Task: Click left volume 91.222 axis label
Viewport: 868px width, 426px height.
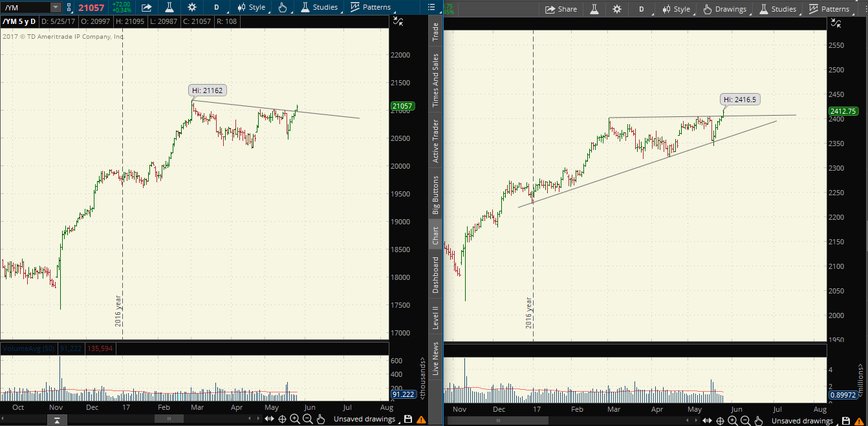Action: [x=404, y=394]
